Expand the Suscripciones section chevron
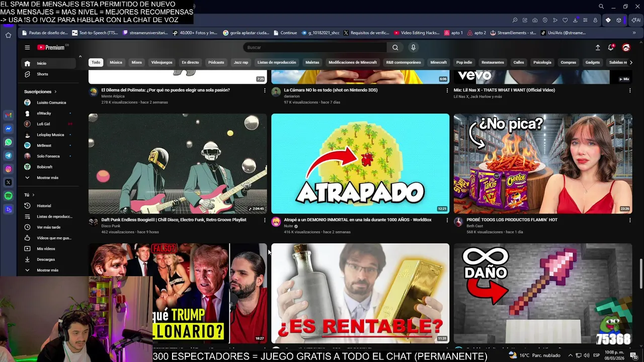This screenshot has width=644, height=362. [55, 92]
